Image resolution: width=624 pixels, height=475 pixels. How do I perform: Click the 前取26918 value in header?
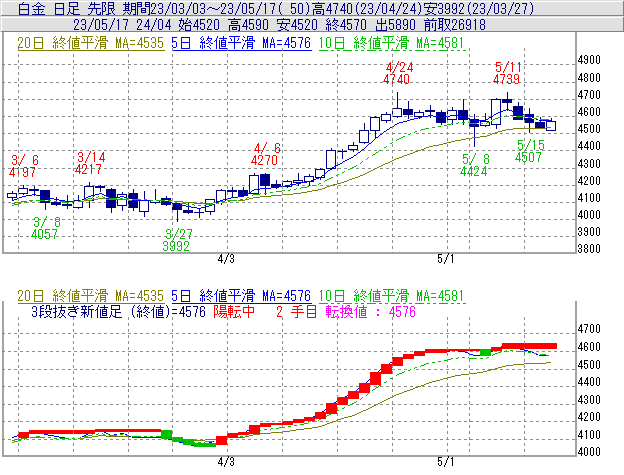click(454, 25)
